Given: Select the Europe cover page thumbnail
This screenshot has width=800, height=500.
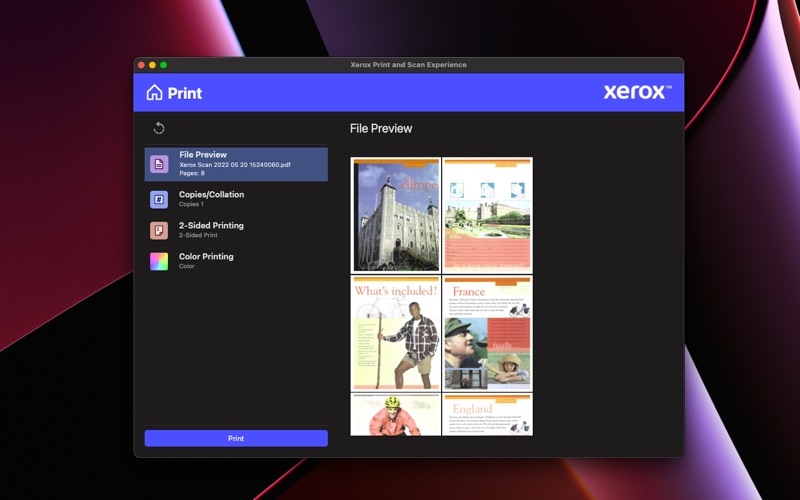Looking at the screenshot, I should 396,215.
